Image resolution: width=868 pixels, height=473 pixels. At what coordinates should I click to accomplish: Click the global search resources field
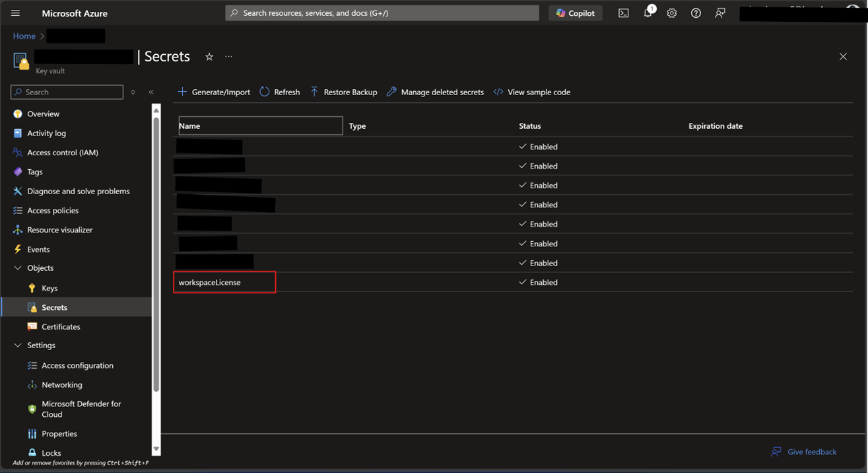point(383,13)
